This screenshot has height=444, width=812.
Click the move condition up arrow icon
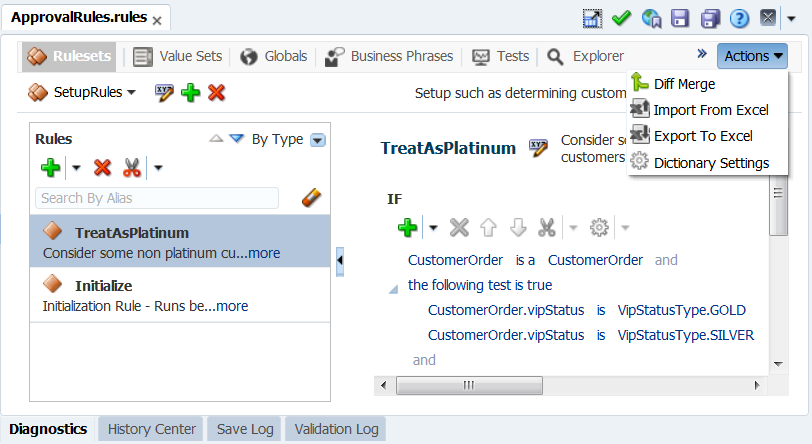(488, 227)
